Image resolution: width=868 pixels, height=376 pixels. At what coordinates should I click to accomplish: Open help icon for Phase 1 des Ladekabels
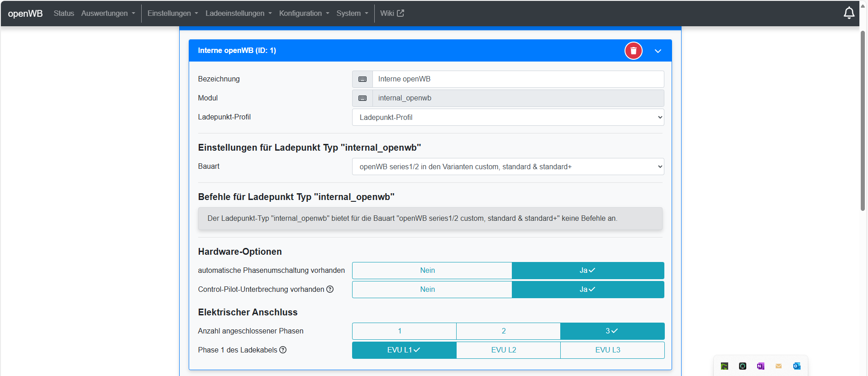283,350
